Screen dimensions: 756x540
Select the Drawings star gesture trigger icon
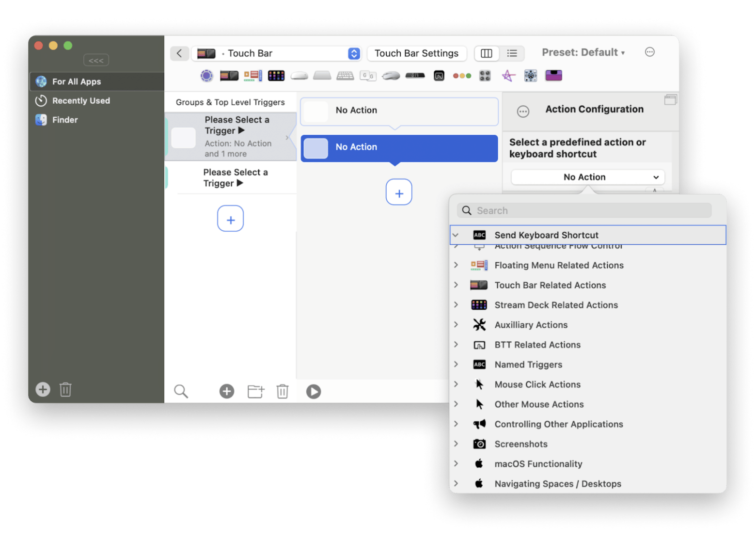point(508,76)
